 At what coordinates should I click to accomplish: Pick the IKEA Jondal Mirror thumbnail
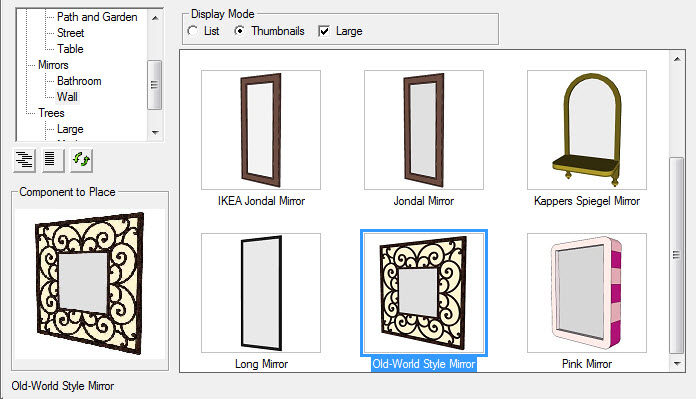261,130
